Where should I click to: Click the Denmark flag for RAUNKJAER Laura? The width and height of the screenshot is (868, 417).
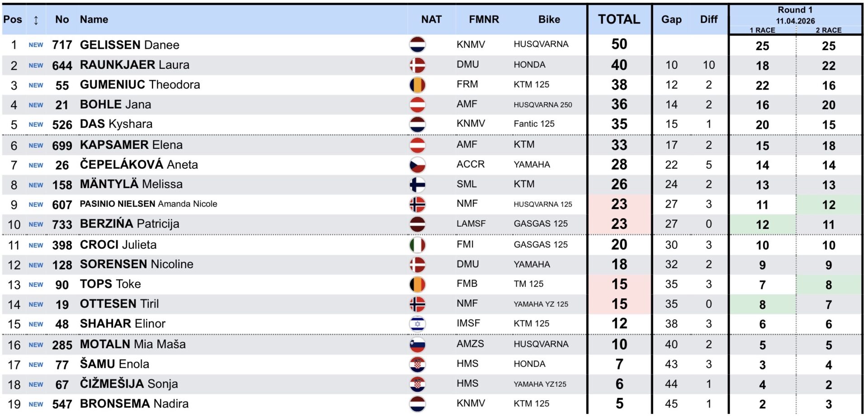point(417,65)
